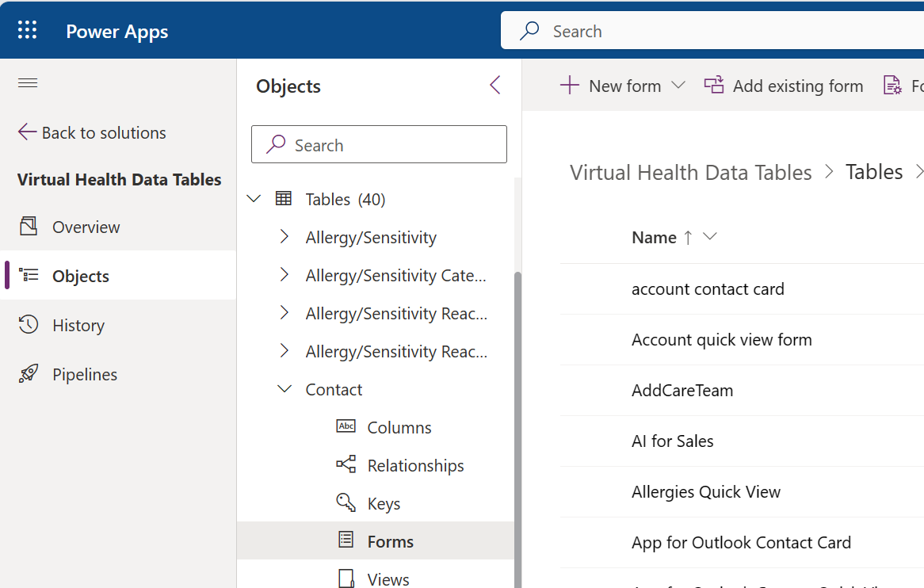Click Add existing form
924x588 pixels.
(784, 86)
